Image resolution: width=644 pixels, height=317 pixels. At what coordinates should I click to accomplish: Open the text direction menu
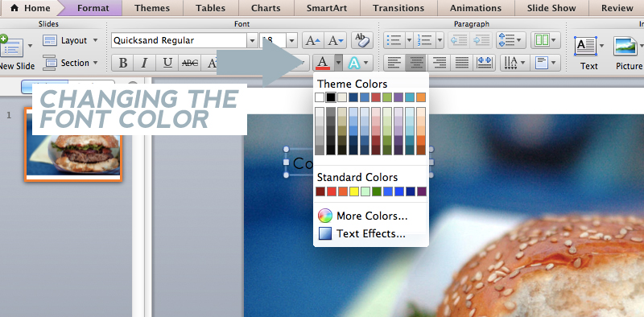515,63
